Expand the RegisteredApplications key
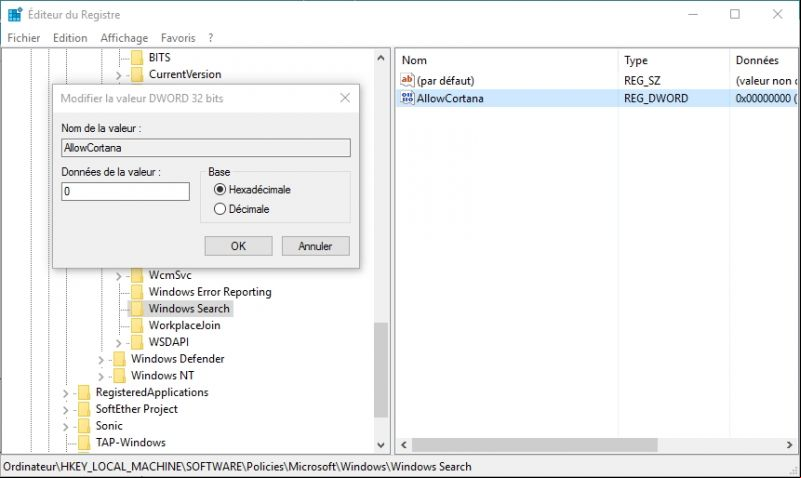This screenshot has height=478, width=801. [x=65, y=393]
